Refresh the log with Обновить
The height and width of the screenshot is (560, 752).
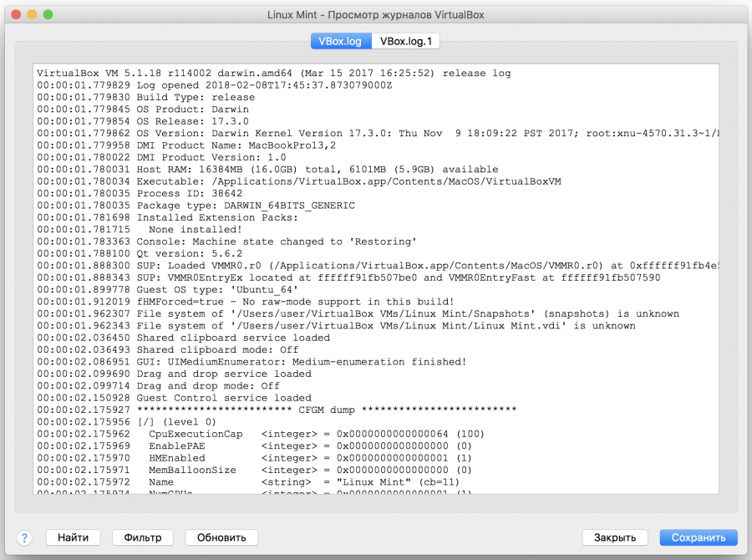(x=221, y=537)
